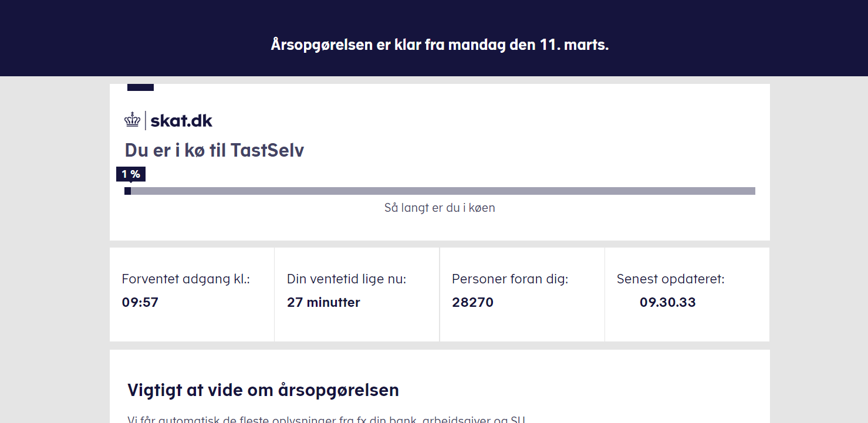Click the paragraph starting "Vi får automatisk"
Image resolution: width=868 pixels, height=423 pixels.
click(326, 419)
